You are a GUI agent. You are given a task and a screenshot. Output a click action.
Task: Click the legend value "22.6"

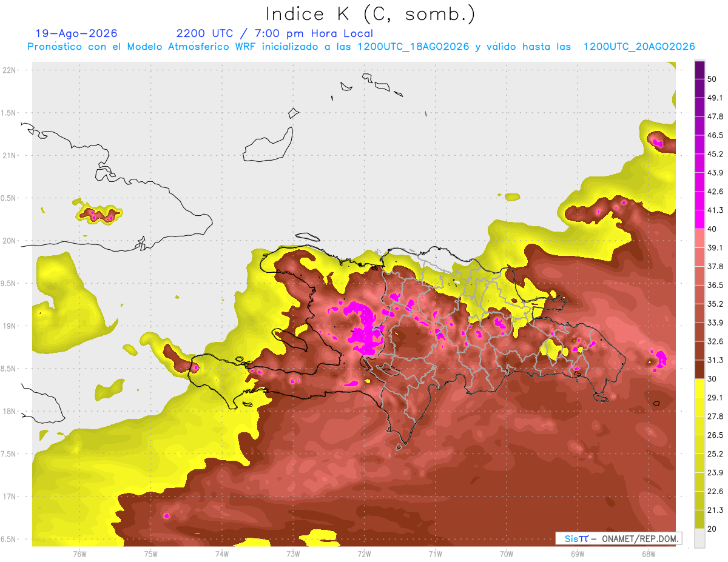coord(715,492)
